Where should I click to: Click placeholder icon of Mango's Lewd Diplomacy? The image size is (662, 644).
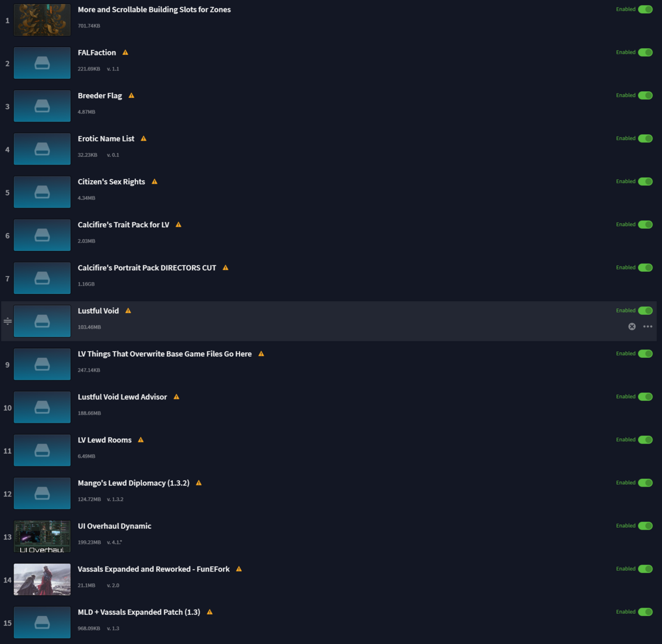(x=42, y=494)
